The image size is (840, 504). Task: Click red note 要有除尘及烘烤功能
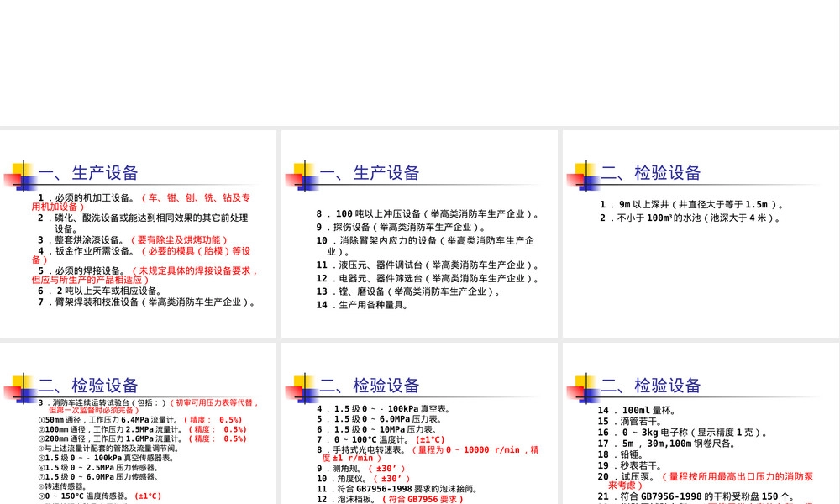tap(180, 240)
